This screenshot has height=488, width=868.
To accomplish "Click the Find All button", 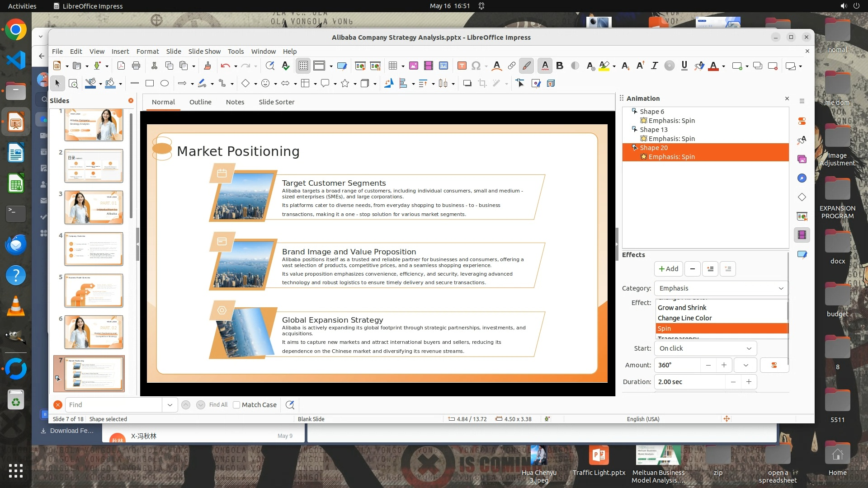I will (218, 405).
